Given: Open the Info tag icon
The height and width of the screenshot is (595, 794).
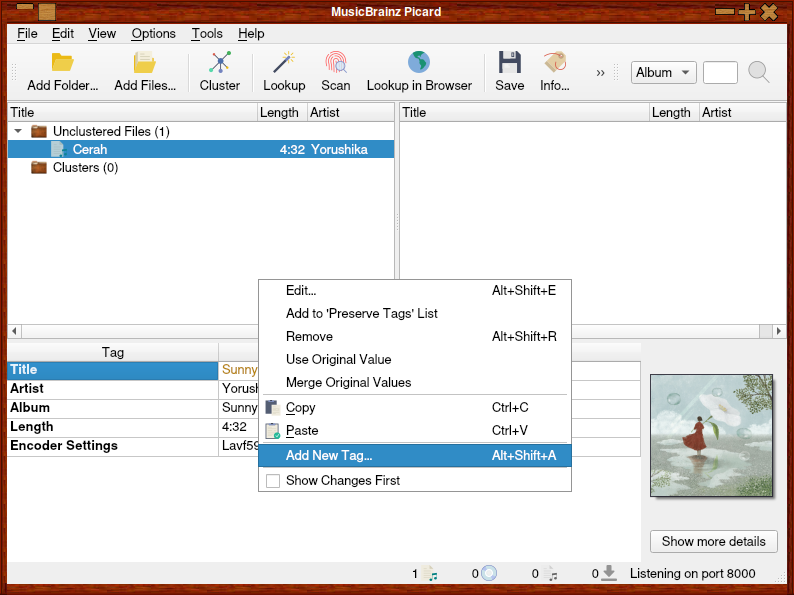Looking at the screenshot, I should coord(555,63).
